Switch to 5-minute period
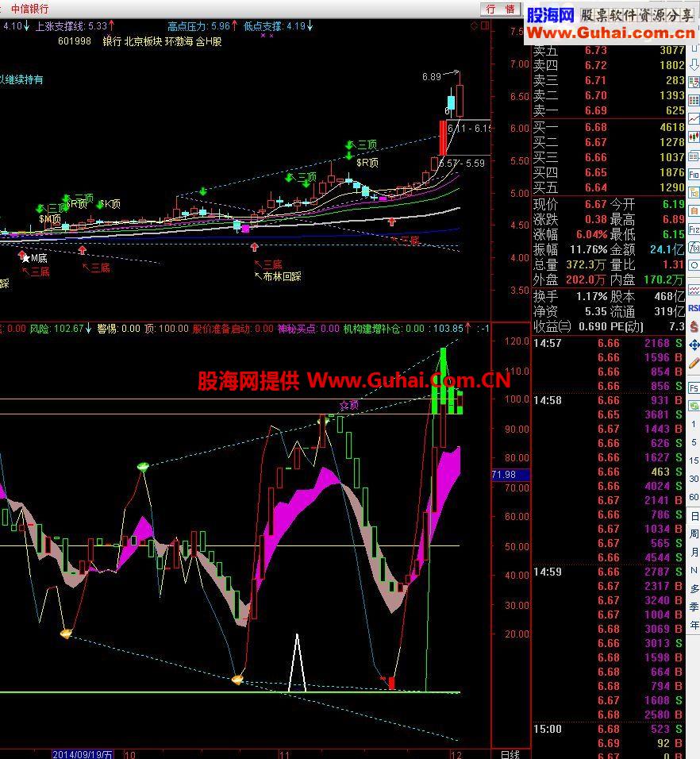This screenshot has height=759, width=700. click(694, 442)
